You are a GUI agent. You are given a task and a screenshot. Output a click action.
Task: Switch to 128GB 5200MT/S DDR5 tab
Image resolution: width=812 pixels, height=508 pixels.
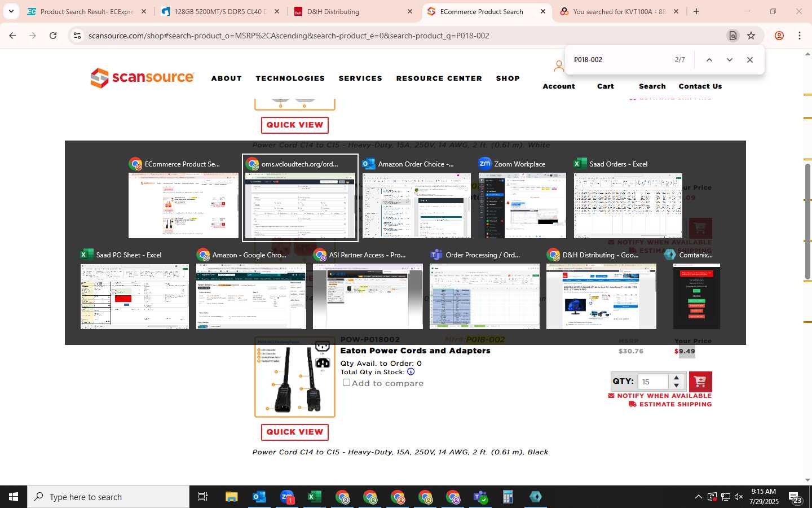coord(220,11)
